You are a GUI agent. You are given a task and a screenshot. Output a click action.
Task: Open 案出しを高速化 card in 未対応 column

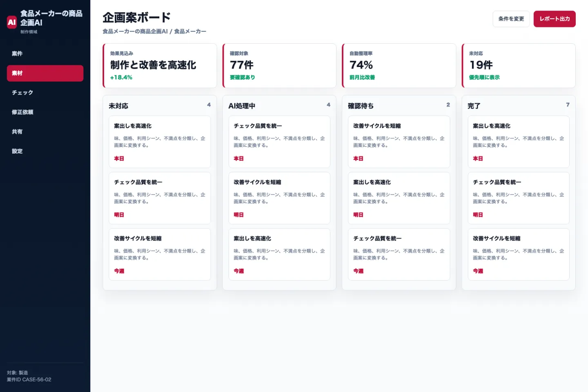(x=160, y=142)
